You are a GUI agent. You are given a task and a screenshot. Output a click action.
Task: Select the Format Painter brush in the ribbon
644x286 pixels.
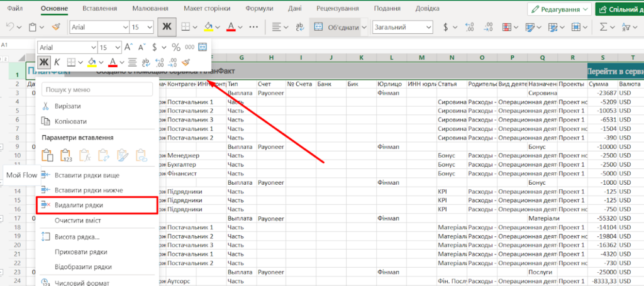click(56, 27)
